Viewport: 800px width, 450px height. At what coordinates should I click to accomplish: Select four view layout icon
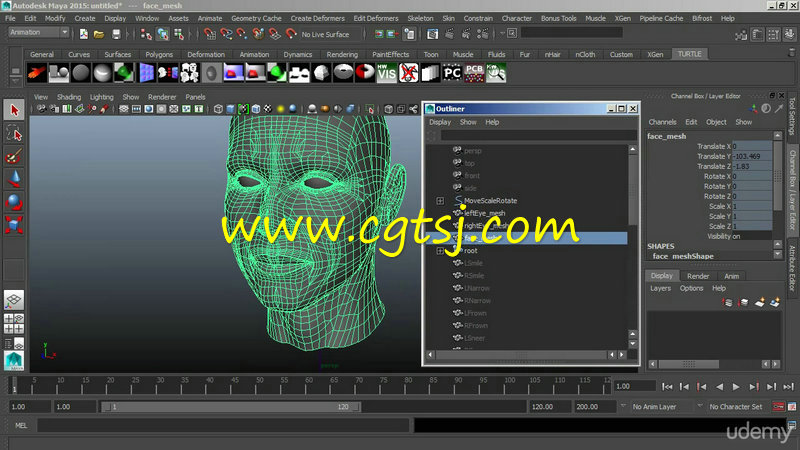tap(14, 323)
